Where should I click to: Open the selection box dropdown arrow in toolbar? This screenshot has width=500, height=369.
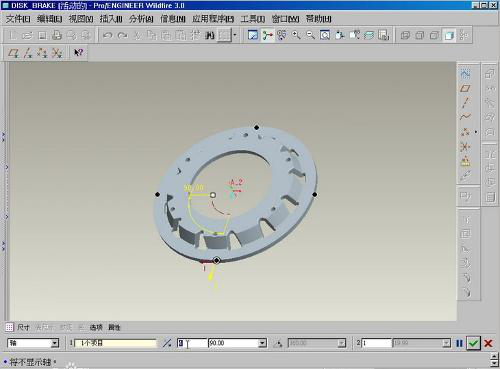235,35
